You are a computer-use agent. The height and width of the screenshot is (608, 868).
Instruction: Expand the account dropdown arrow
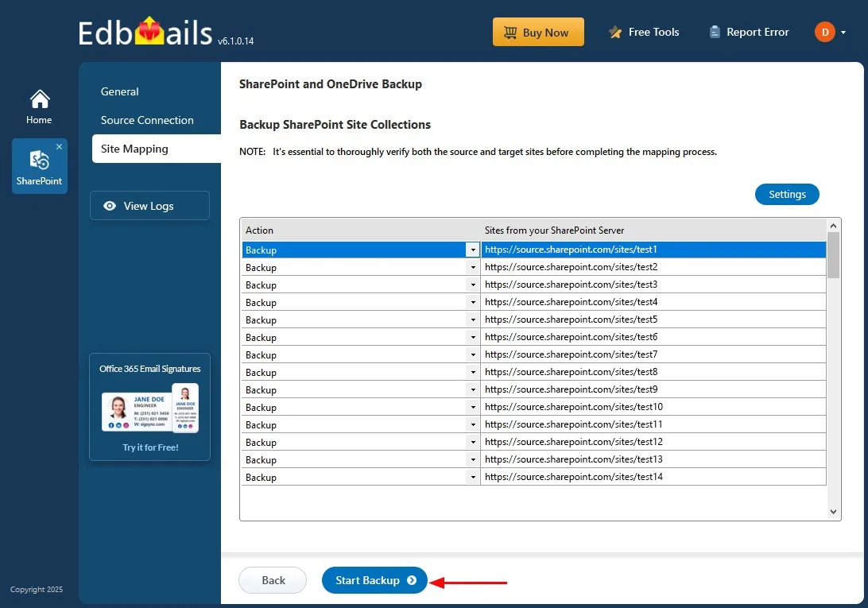tap(843, 32)
